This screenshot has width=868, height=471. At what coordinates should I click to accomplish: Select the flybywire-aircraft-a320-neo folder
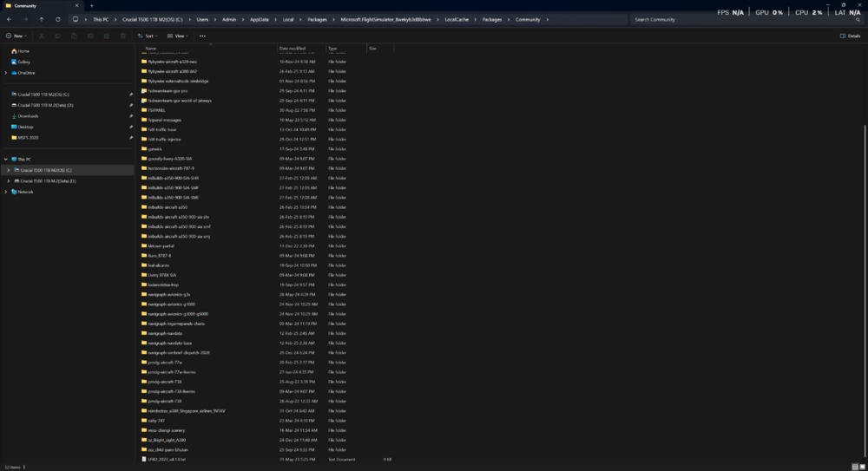172,62
